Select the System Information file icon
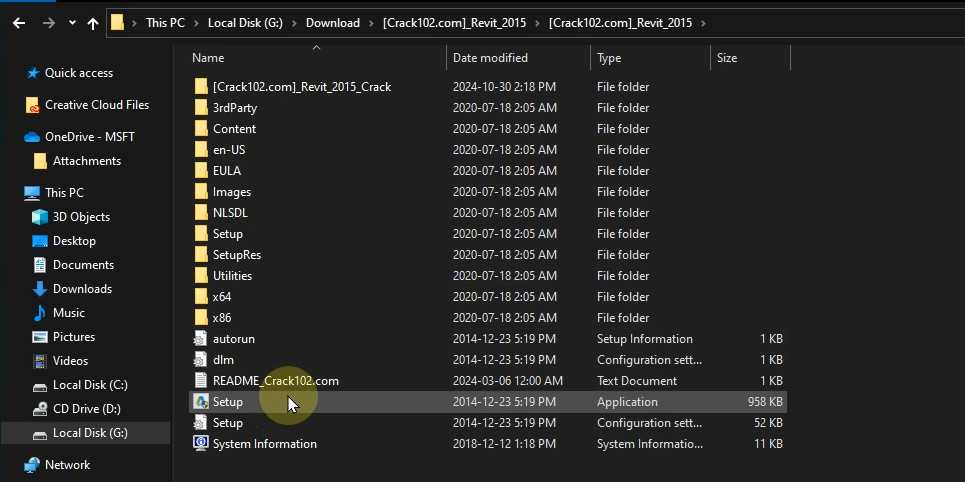965x482 pixels. [x=201, y=444]
